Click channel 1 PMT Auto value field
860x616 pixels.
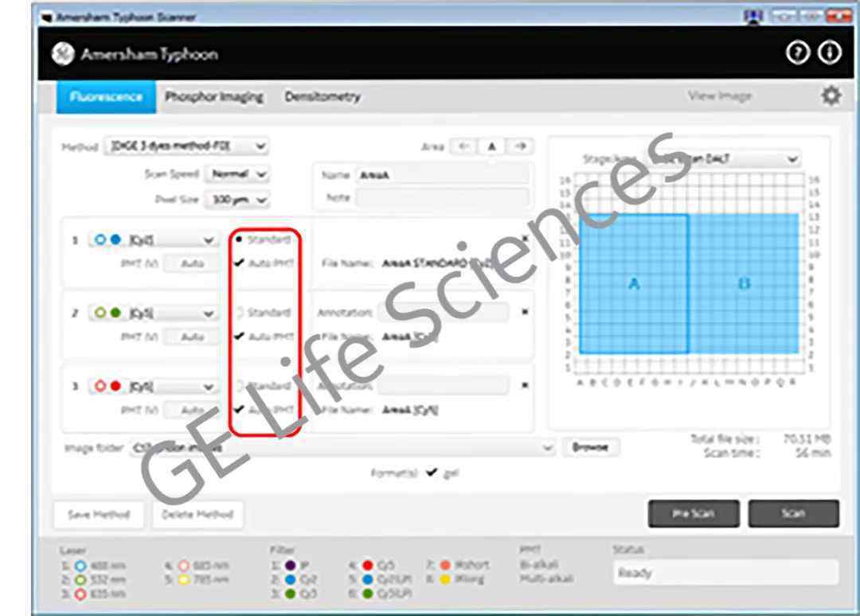pyautogui.click(x=192, y=263)
